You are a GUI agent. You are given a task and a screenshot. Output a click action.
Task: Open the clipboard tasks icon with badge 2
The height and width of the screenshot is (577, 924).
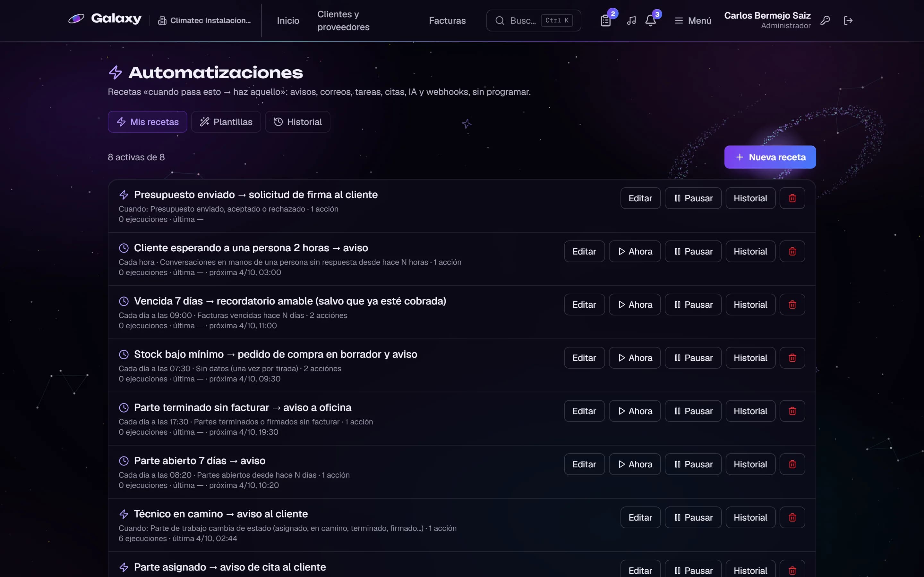(605, 21)
